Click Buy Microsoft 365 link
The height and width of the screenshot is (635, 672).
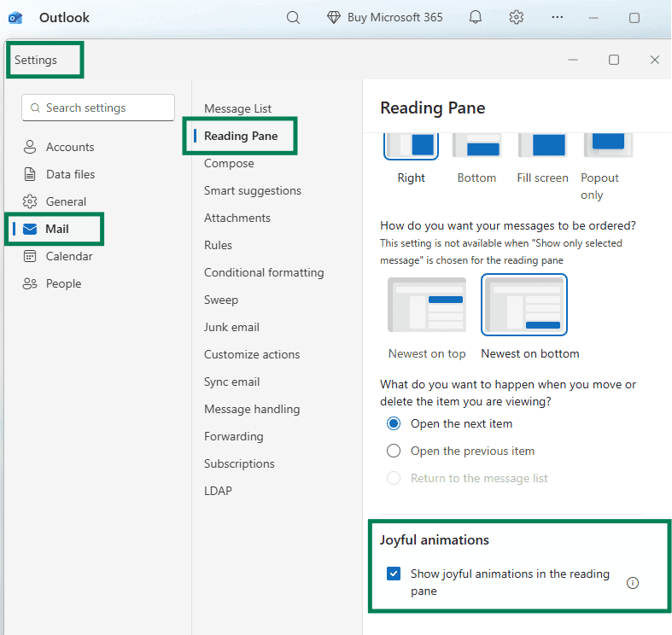coord(394,18)
